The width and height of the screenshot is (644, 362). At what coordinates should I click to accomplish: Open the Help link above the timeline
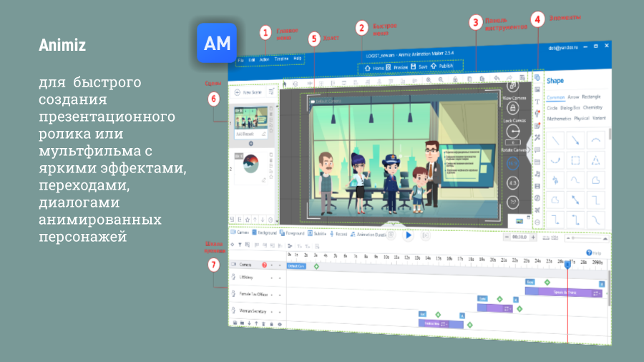pyautogui.click(x=593, y=253)
